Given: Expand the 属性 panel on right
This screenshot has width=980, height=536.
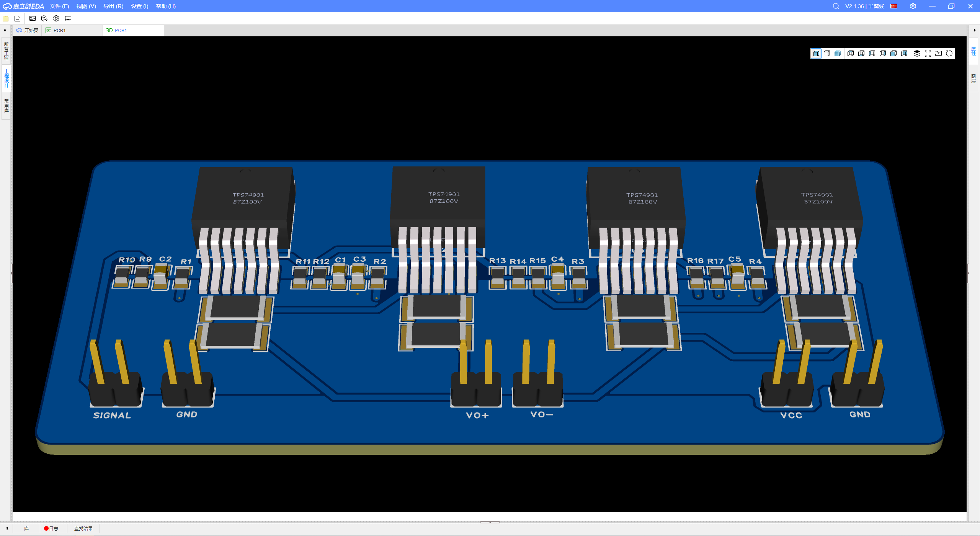Looking at the screenshot, I should tap(974, 51).
